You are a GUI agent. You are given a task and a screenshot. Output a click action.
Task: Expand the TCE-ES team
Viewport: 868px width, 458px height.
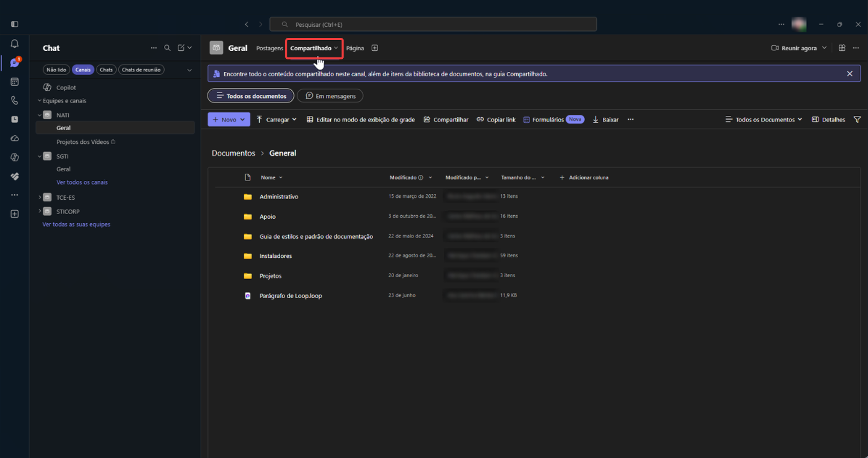tap(39, 197)
